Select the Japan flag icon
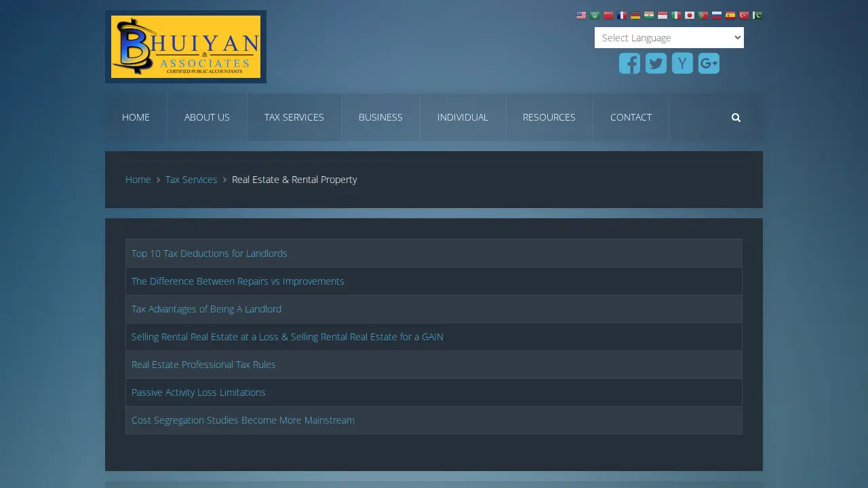This screenshot has width=868, height=488. (x=690, y=15)
